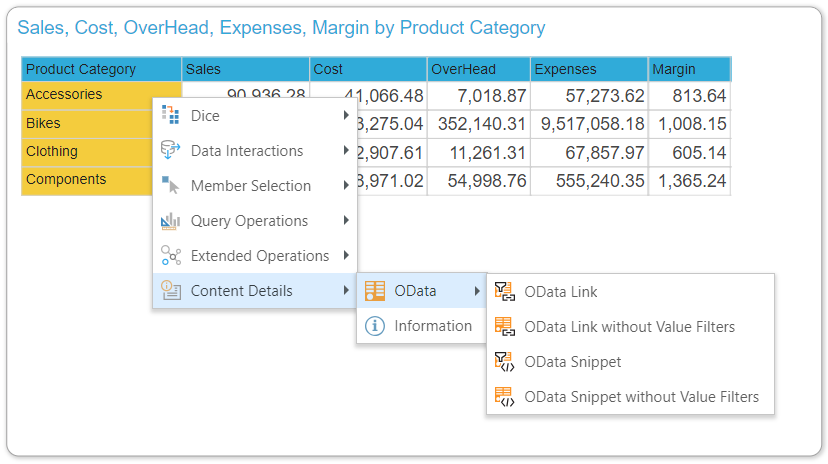The width and height of the screenshot is (828, 464).
Task: Click the Margin column header
Action: coord(688,69)
